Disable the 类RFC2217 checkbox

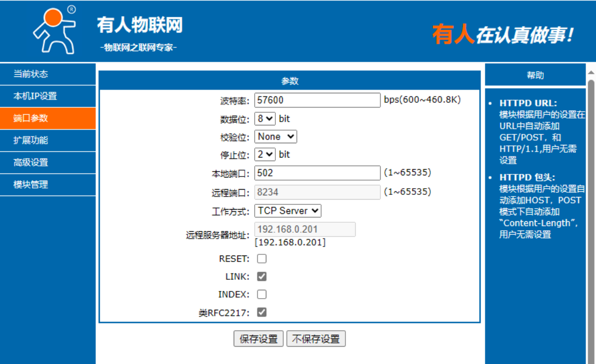[x=262, y=312]
